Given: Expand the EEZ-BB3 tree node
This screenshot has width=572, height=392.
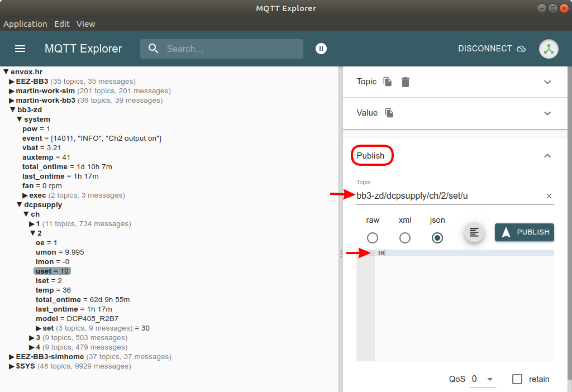Looking at the screenshot, I should point(12,82).
